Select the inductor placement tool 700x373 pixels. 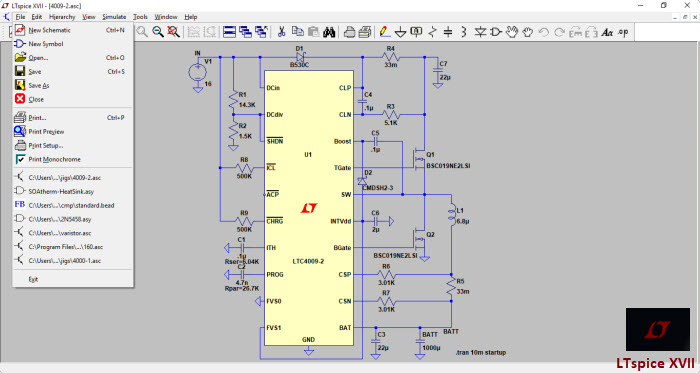pos(463,32)
